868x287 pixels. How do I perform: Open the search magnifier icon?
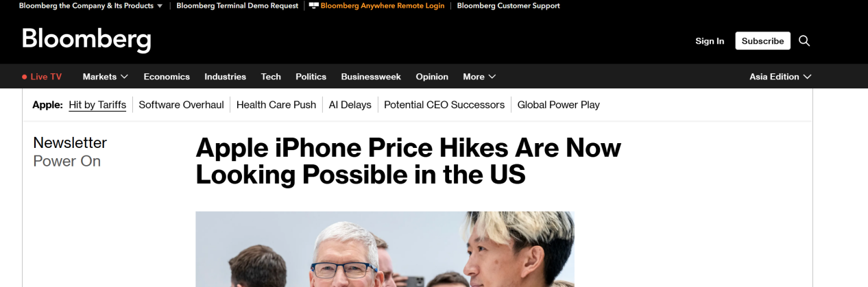click(x=804, y=41)
